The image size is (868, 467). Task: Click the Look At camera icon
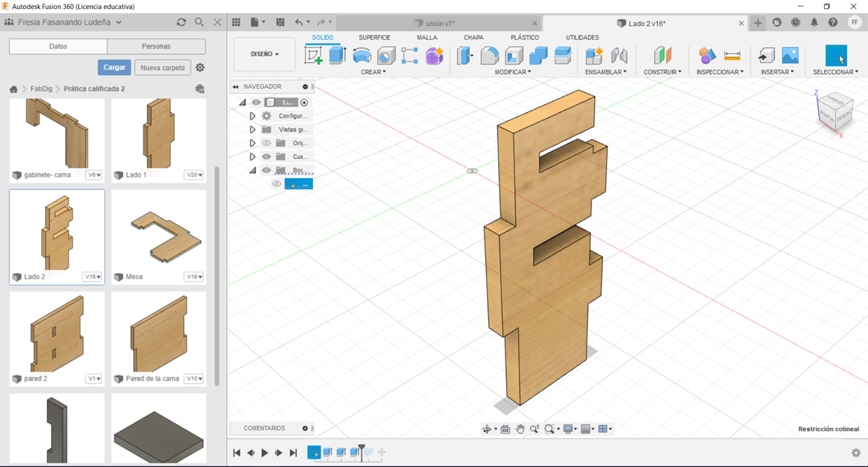[505, 429]
